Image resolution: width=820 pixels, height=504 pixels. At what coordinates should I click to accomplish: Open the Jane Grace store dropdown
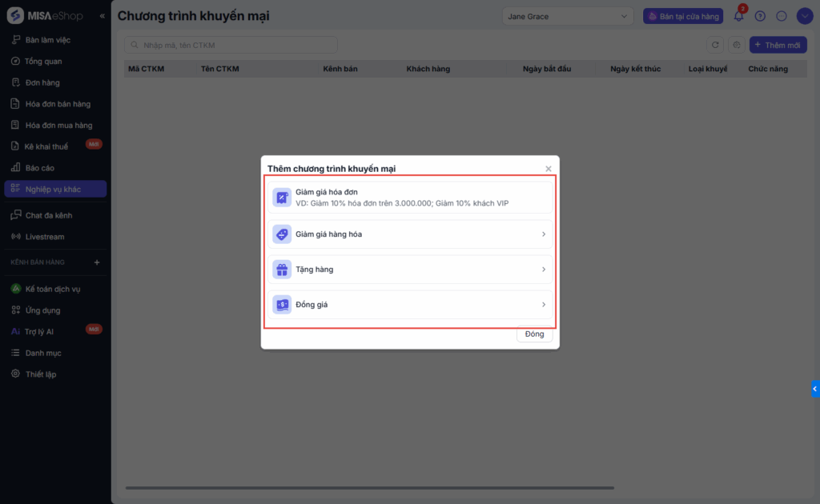click(x=568, y=16)
